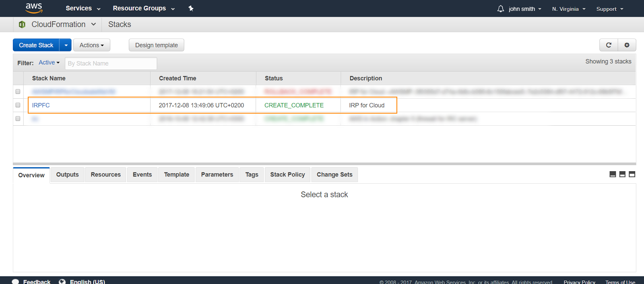Select the CREATE_COMPLETE status of IRPFC
This screenshot has height=284, width=644.
294,105
